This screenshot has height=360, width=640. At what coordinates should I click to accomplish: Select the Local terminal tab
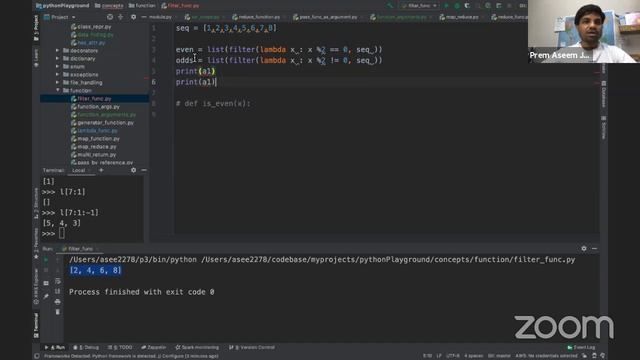click(x=78, y=170)
